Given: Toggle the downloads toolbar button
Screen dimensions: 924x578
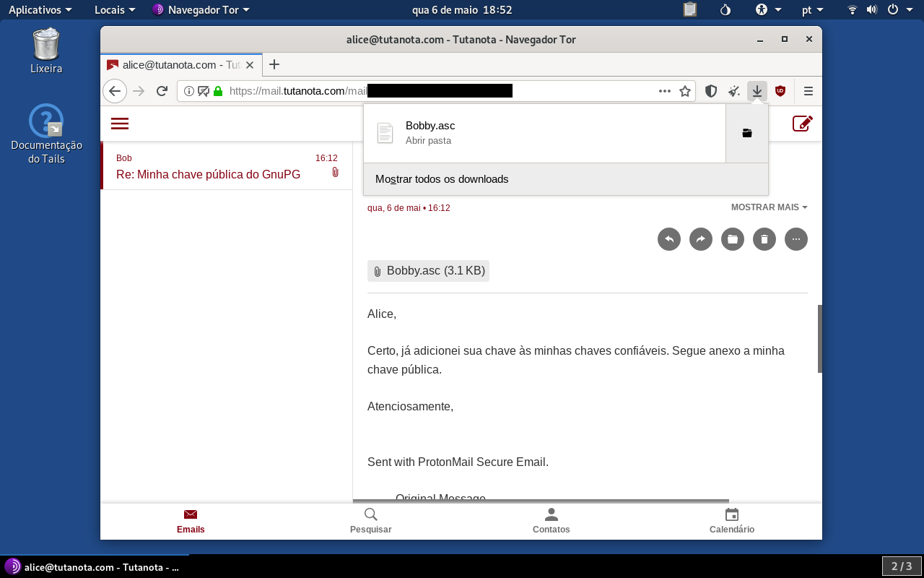Looking at the screenshot, I should click(x=757, y=91).
